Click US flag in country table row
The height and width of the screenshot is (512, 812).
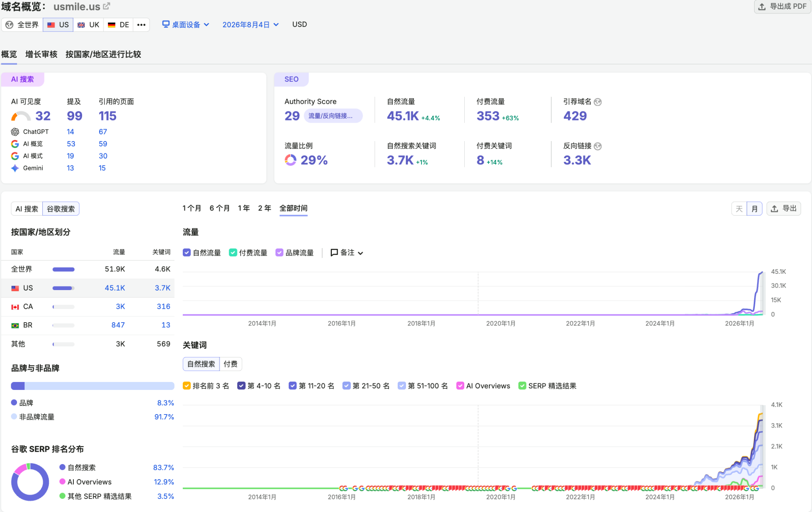click(15, 288)
